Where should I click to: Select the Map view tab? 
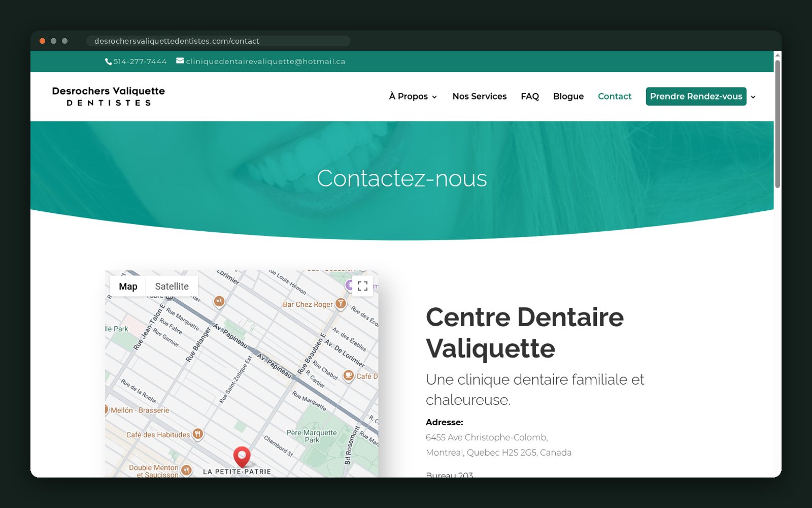click(x=128, y=287)
